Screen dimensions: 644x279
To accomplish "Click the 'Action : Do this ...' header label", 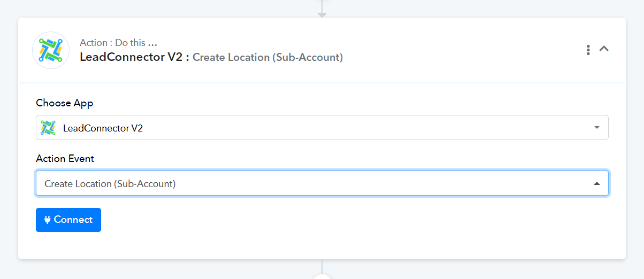I will pyautogui.click(x=118, y=43).
